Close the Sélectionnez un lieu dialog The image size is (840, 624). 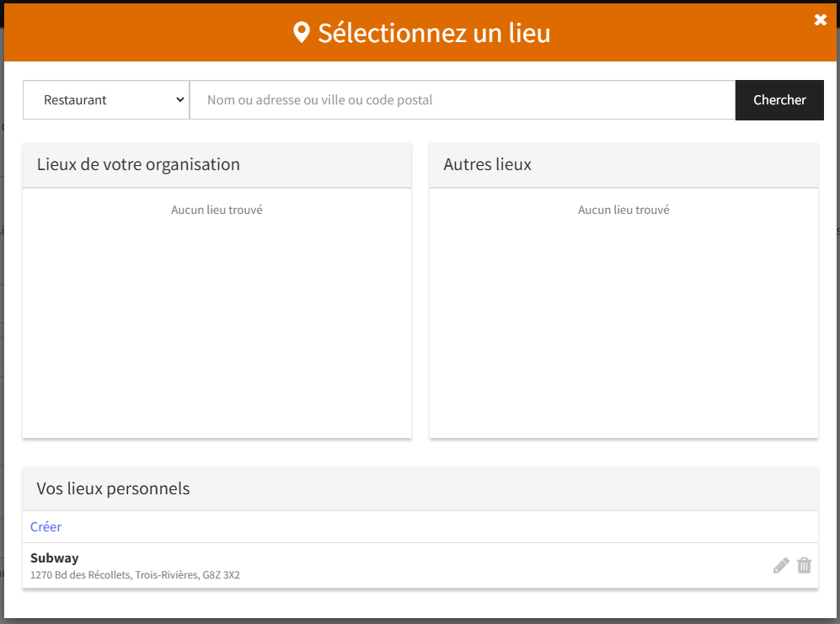pos(820,20)
